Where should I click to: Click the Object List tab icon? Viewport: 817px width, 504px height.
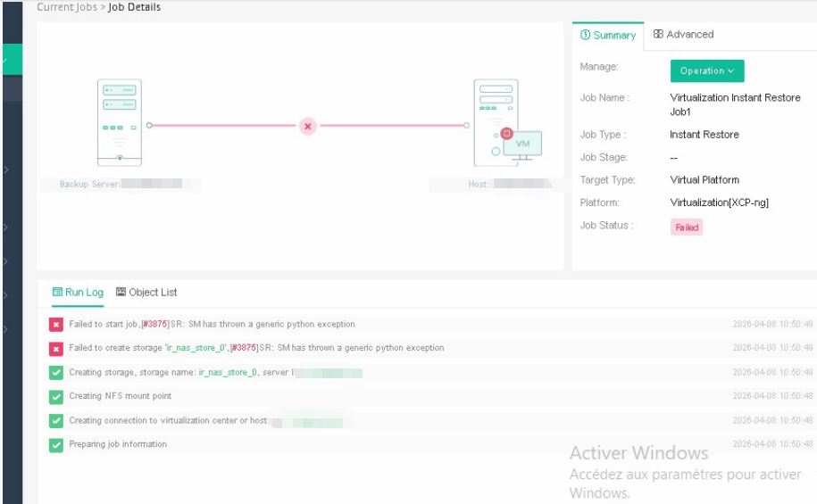[121, 292]
